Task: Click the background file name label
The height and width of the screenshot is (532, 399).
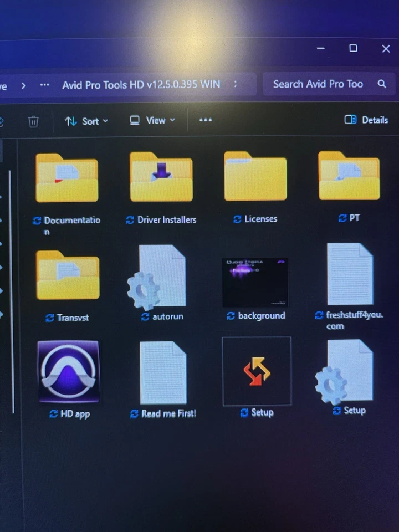Action: click(x=262, y=315)
